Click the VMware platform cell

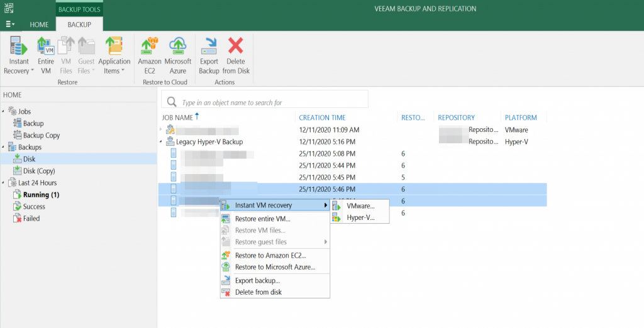point(516,129)
